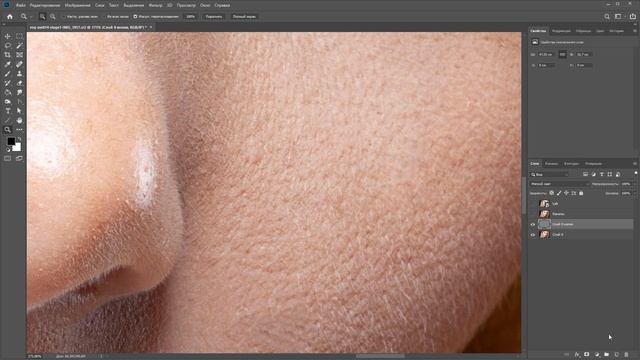Show the top layer via visibility box
The width and height of the screenshot is (640, 360).
533,203
